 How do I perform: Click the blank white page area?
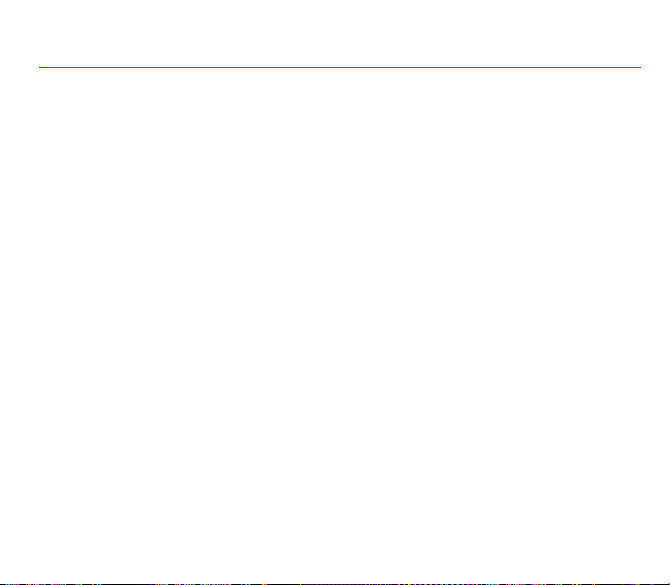335,325
